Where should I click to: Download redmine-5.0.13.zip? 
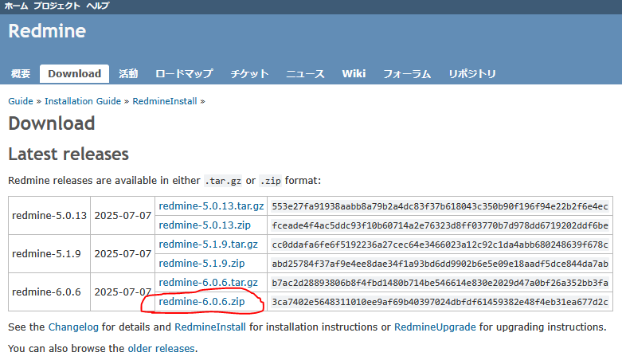coord(205,225)
